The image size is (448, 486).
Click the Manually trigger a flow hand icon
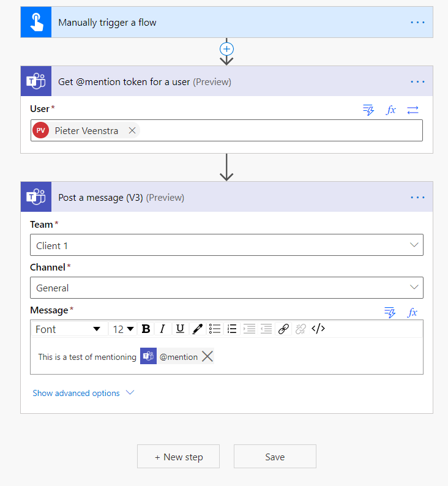(x=36, y=22)
